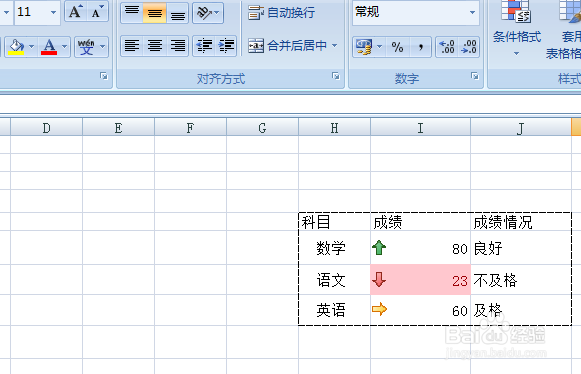Expand accounting format dropdown arrow
581x374 pixels.
(x=379, y=47)
